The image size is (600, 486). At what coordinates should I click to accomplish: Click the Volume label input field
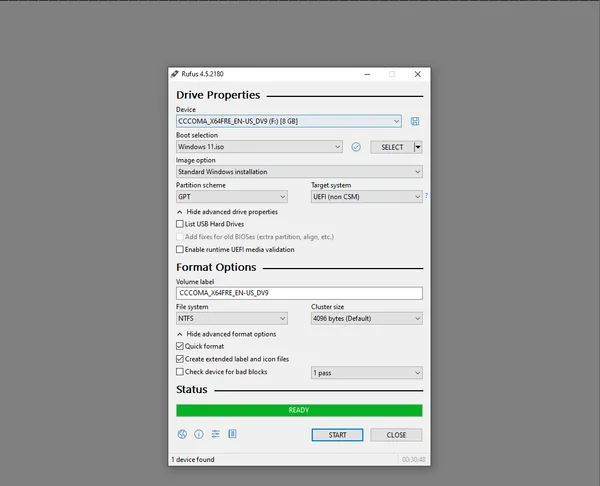click(299, 293)
